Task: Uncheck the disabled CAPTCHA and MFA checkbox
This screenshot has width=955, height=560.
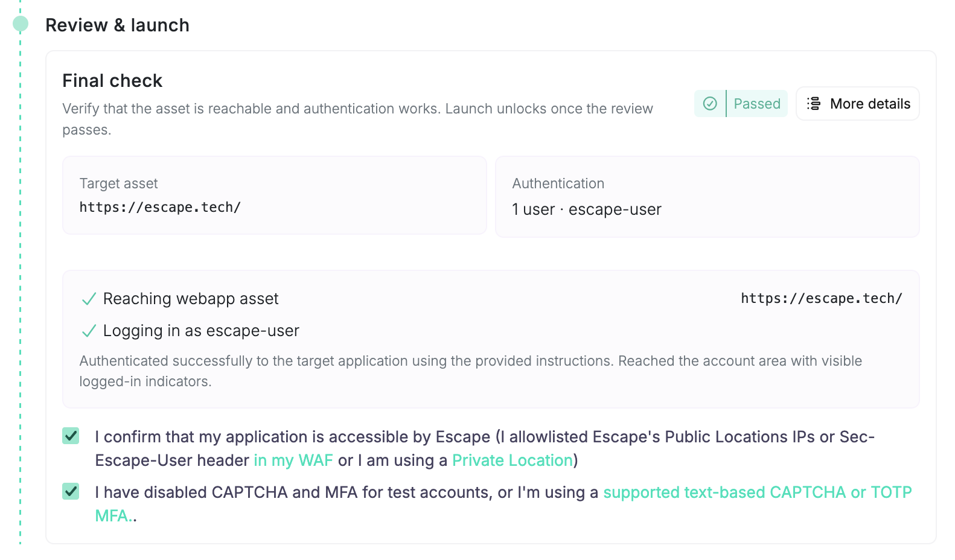Action: click(x=71, y=491)
